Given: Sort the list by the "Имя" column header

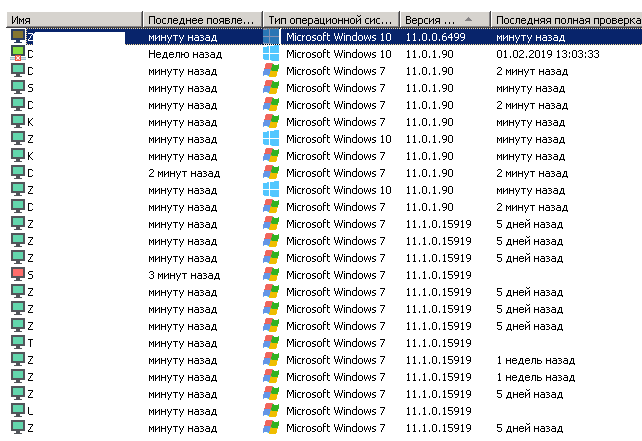Looking at the screenshot, I should [74, 20].
